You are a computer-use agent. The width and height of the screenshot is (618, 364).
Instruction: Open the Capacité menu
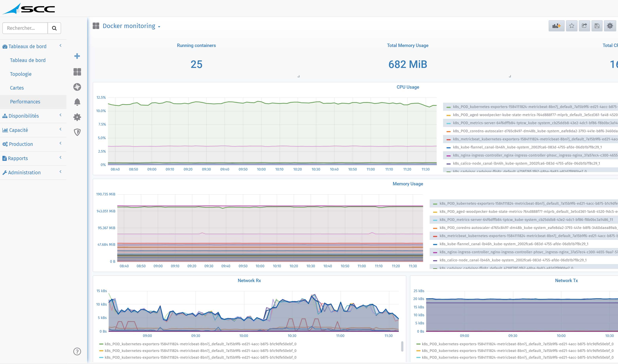pyautogui.click(x=15, y=130)
